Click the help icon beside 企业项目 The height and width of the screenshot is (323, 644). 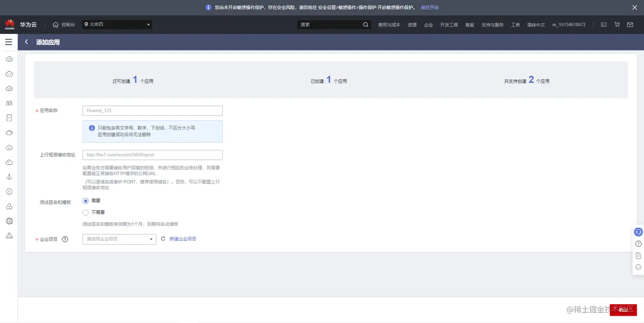tap(65, 239)
